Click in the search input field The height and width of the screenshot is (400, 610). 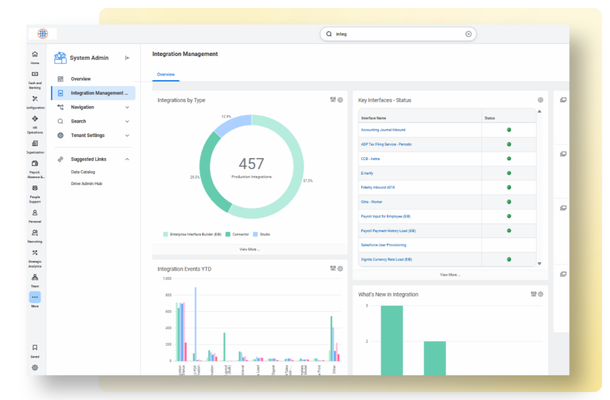(399, 34)
